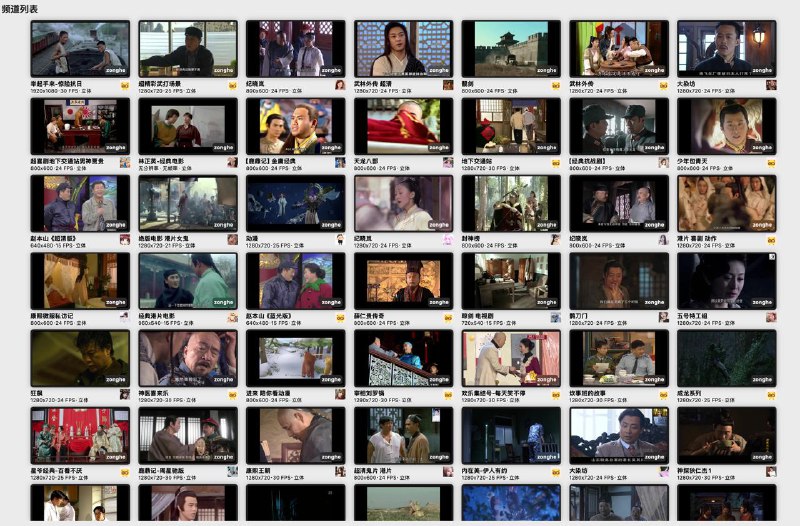Open the 神探狄仁杰1 video thumbnail
The height and width of the screenshot is (526, 800).
727,436
